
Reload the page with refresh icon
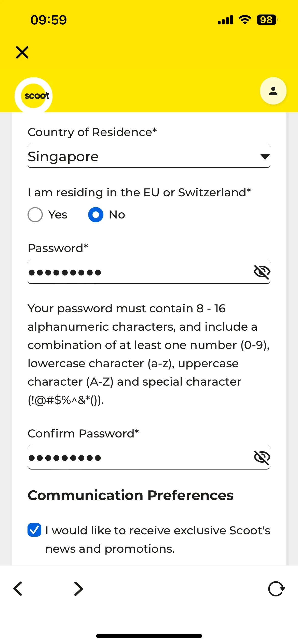point(276,589)
